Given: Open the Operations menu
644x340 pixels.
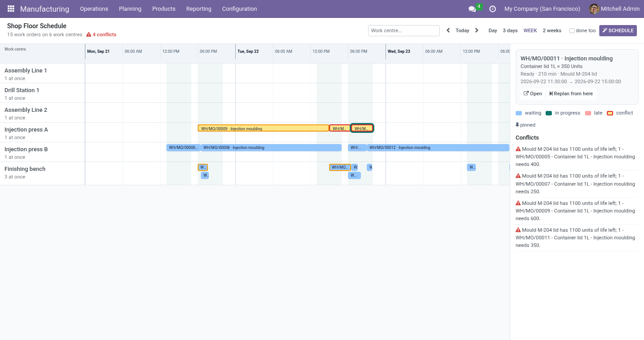Looking at the screenshot, I should pyautogui.click(x=94, y=9).
